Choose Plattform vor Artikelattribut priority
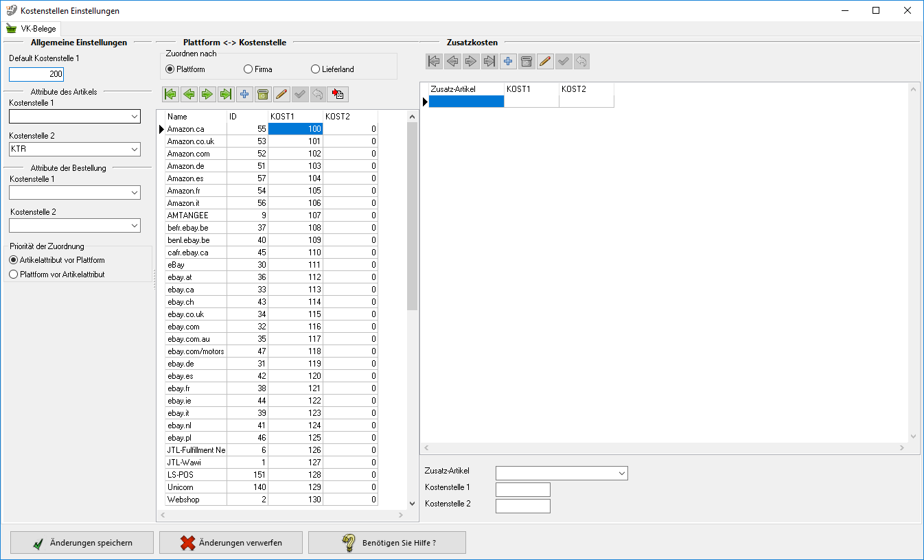 tap(14, 275)
